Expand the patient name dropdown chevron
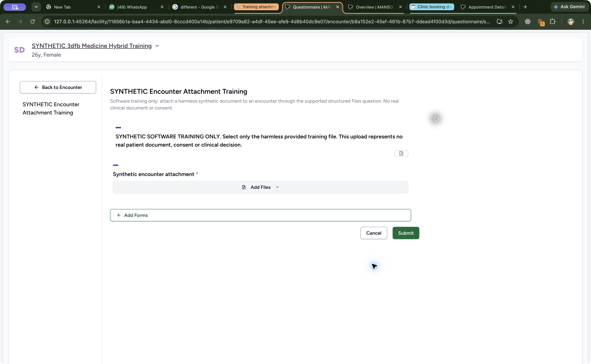Screen dimensions: 591x364 click(x=157, y=46)
